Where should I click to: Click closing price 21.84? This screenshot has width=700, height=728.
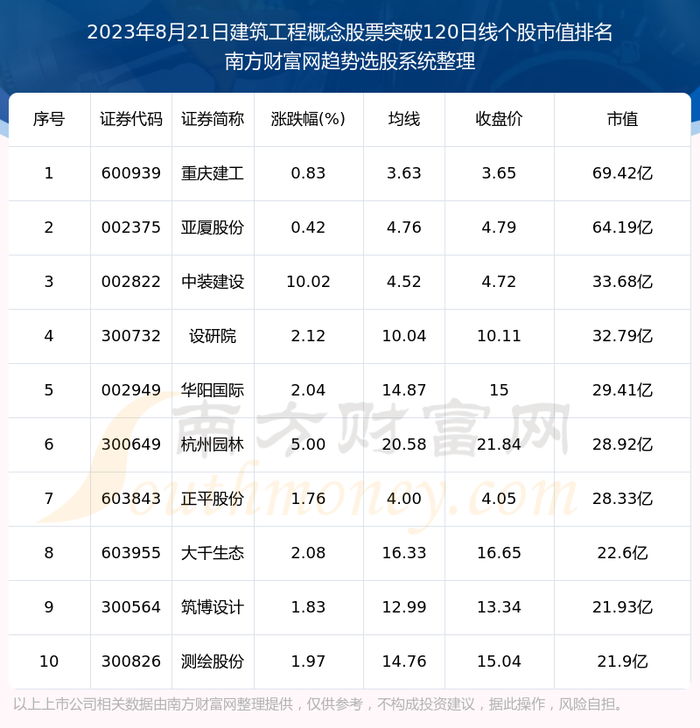point(499,444)
